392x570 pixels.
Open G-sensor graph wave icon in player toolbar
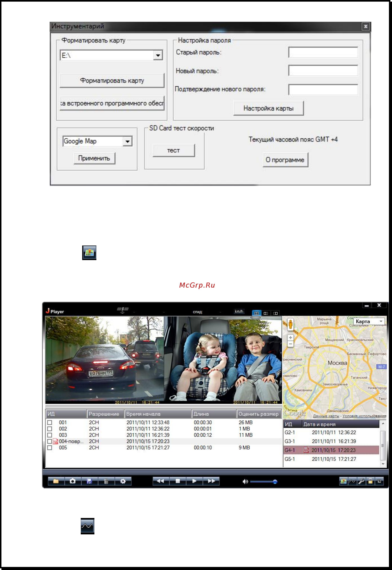(352, 481)
